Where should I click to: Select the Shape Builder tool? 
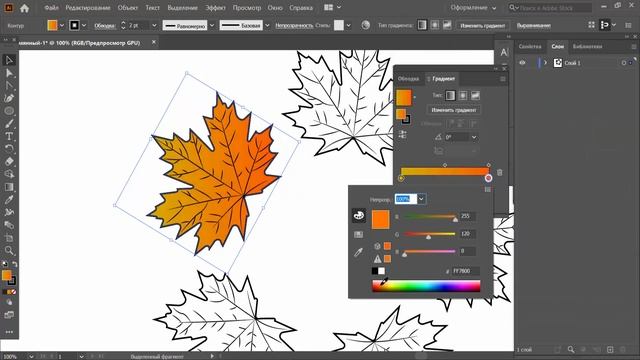pos(9,174)
